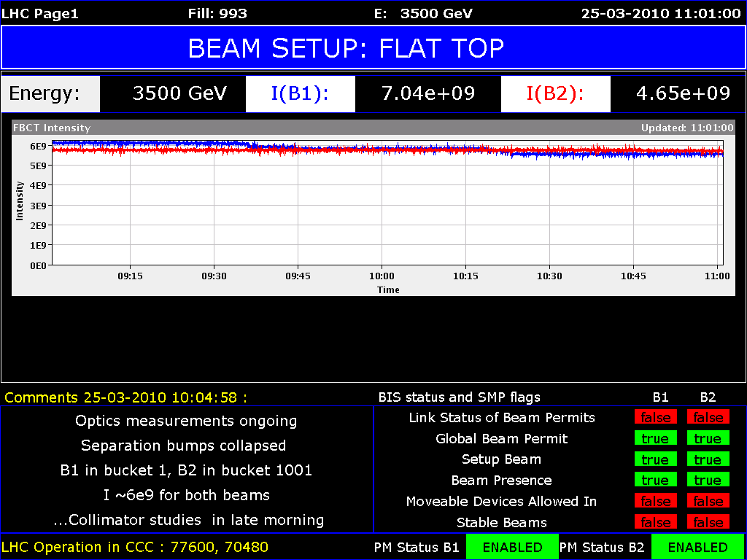Click the I(B1) value 7.04e+09

(428, 93)
